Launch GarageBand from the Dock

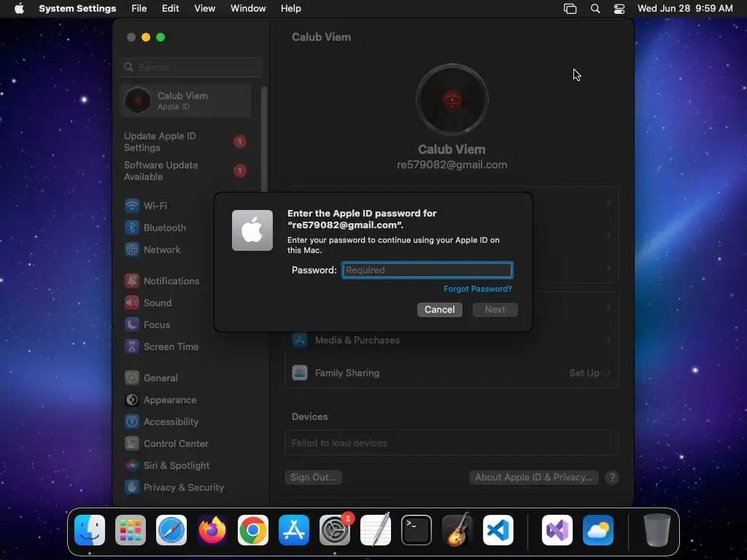[457, 530]
